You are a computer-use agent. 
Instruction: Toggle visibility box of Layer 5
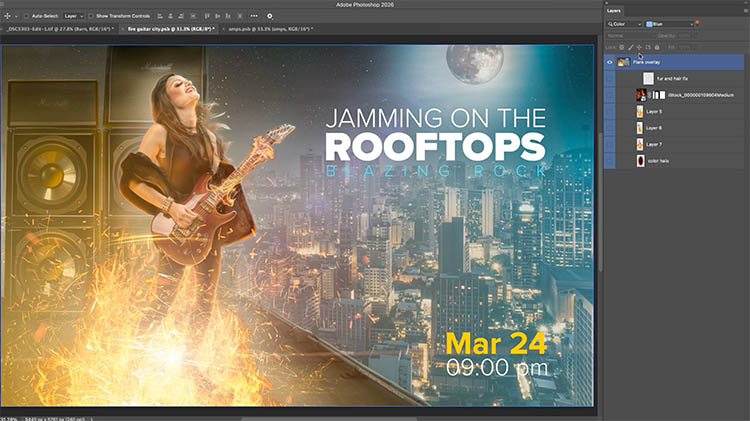[609, 111]
